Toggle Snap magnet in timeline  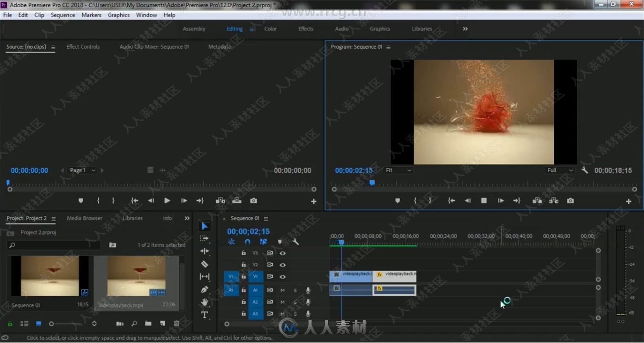click(247, 242)
